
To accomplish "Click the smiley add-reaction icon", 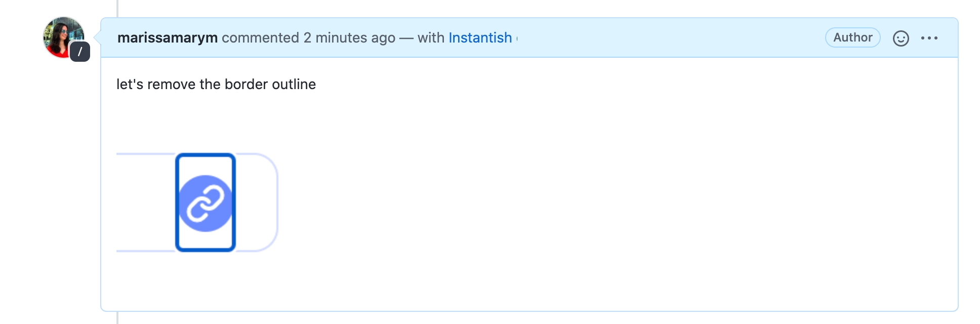I will point(901,38).
